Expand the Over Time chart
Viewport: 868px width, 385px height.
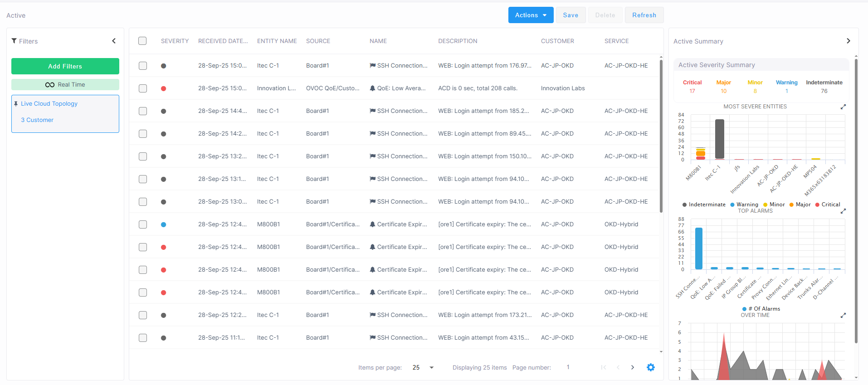(843, 316)
